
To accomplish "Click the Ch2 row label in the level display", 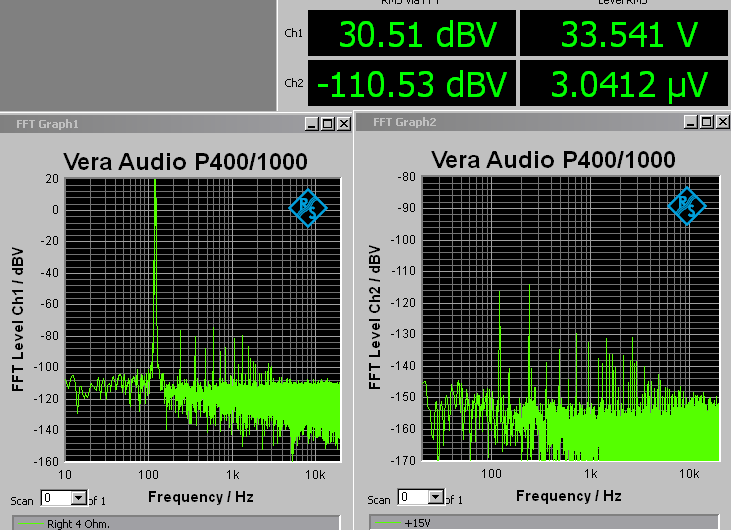I will pos(294,83).
